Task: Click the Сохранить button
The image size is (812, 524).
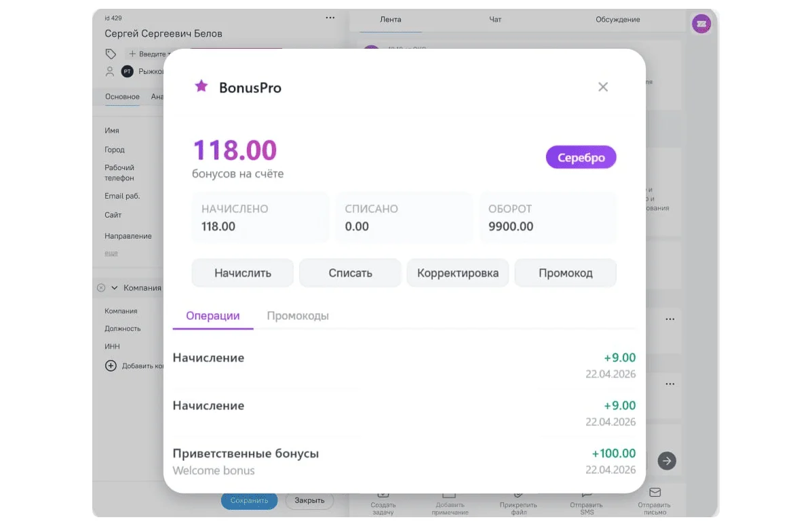Action: tap(249, 500)
